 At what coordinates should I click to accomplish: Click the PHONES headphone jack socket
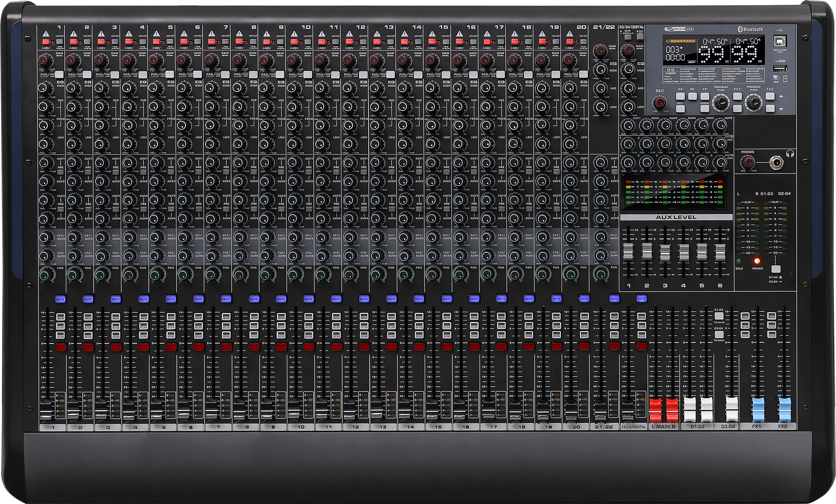776,162
